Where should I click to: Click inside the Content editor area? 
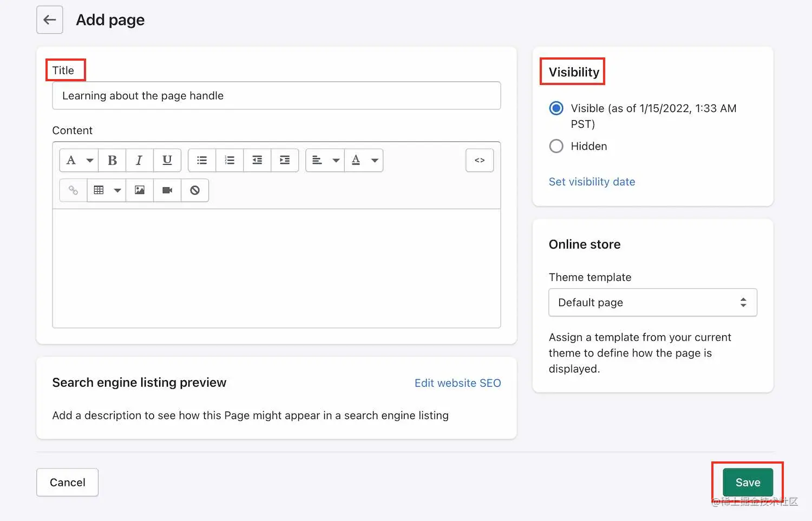click(277, 268)
